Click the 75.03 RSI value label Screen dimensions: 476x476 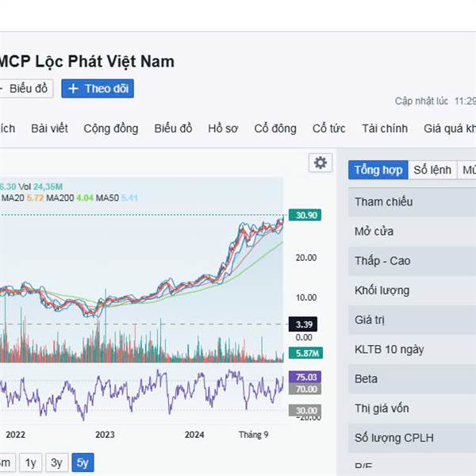tap(305, 377)
